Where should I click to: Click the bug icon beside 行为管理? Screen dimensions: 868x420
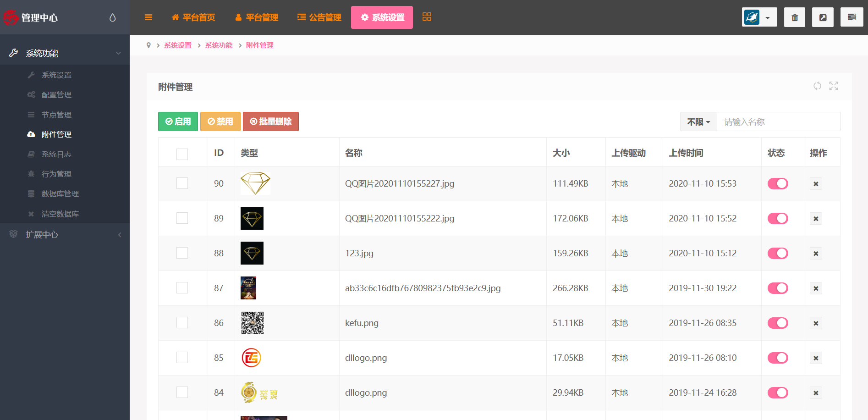pos(31,174)
